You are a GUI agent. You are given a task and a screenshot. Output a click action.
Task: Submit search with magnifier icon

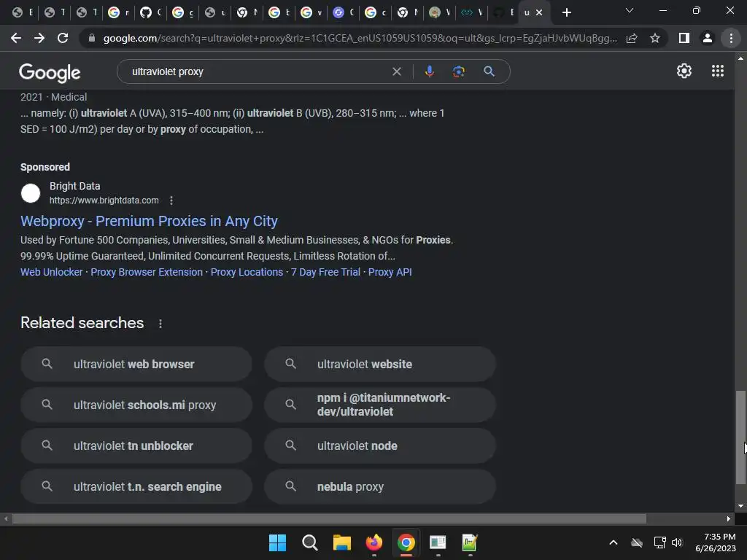point(489,71)
